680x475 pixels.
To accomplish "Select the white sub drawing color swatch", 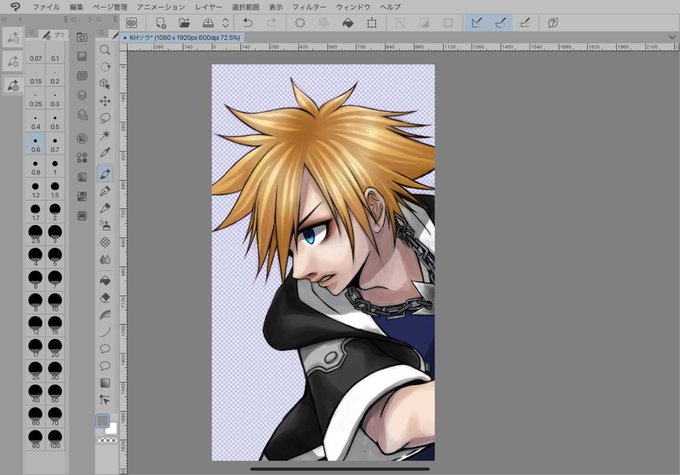I will [x=112, y=429].
